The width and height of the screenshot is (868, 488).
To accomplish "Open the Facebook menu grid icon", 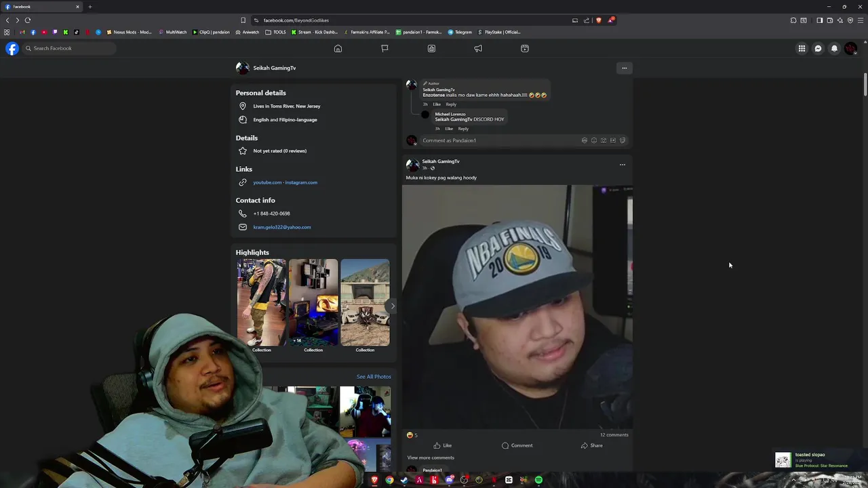I will 802,48.
